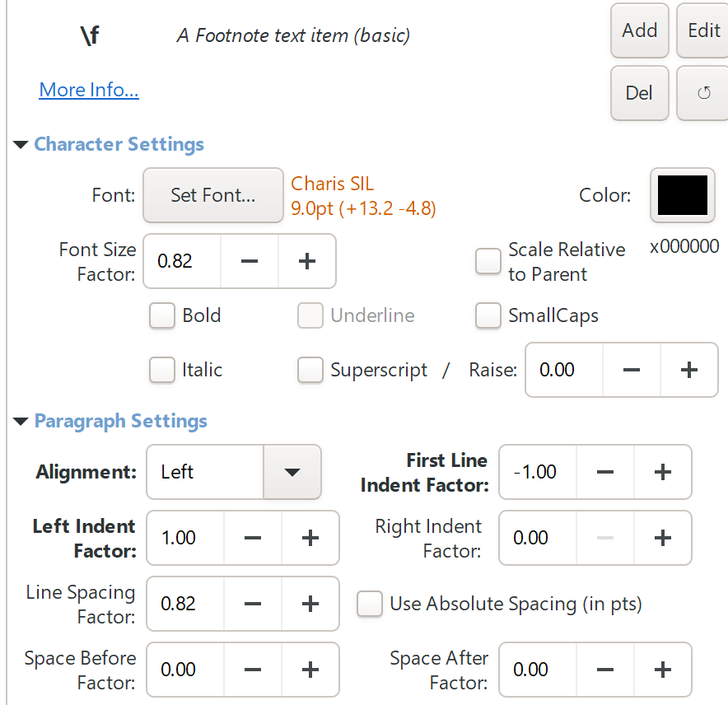The image size is (728, 705).
Task: Decrease the Left Indent Factor
Action: [x=252, y=538]
